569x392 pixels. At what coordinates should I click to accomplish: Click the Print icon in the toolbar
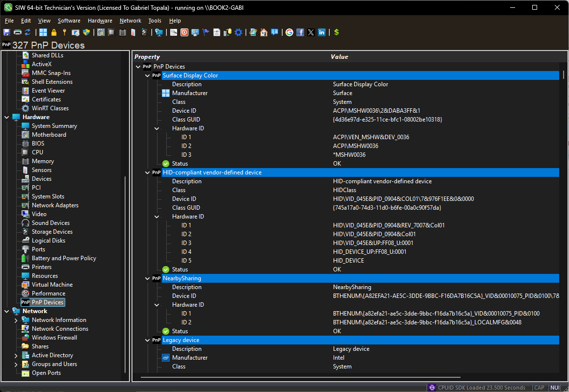(x=17, y=32)
